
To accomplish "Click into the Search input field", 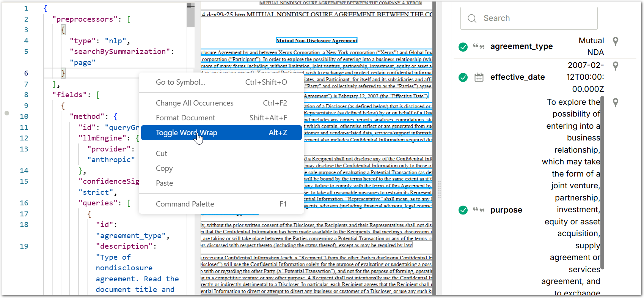I will pyautogui.click(x=529, y=18).
